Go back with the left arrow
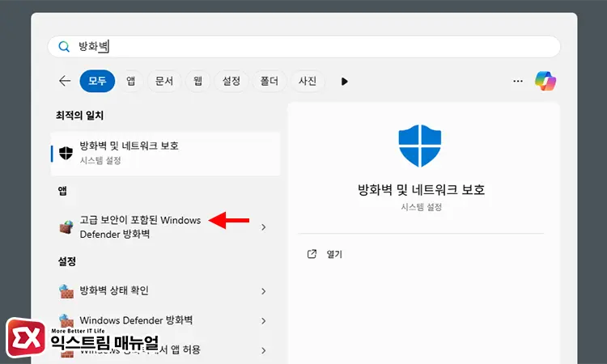 65,81
